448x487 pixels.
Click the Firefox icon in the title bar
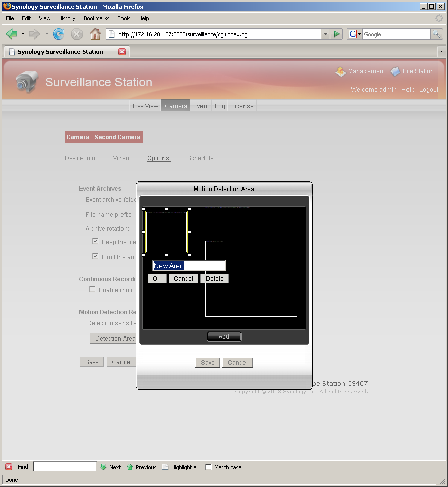(x=7, y=6)
